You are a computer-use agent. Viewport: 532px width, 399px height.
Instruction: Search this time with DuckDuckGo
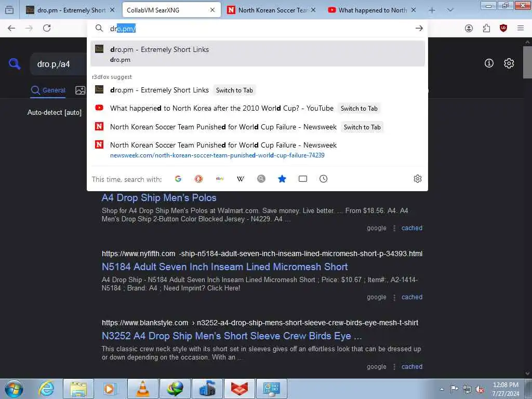(199, 179)
